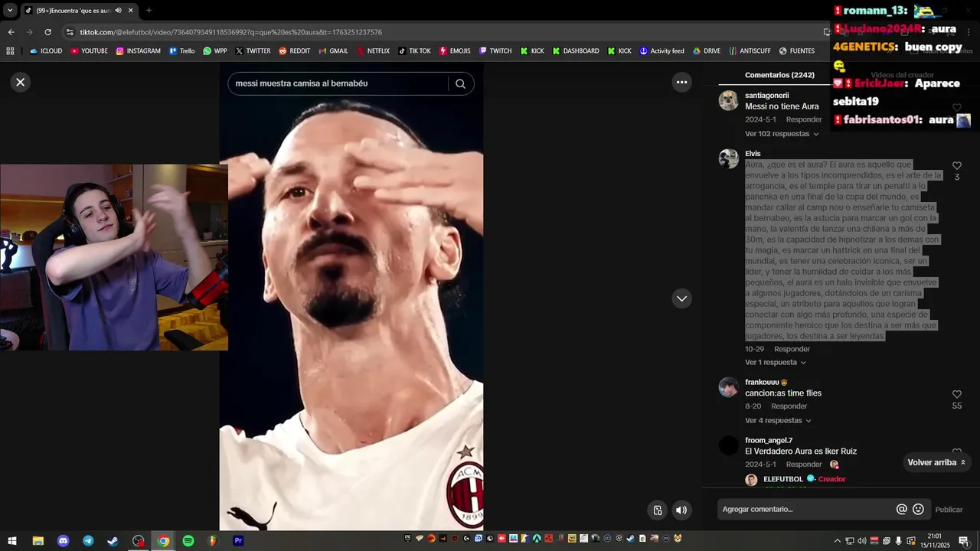Switch to the Videos del creador tab
Viewport: 980px width, 551px height.
click(x=902, y=75)
